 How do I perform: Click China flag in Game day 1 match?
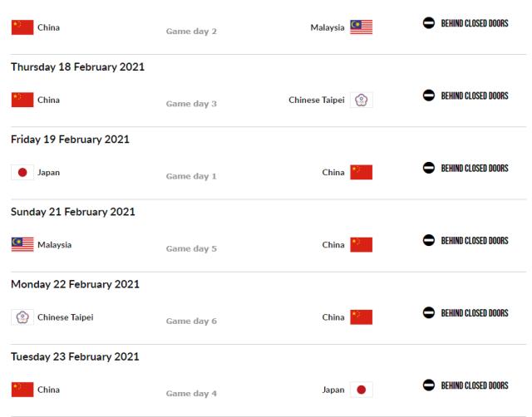point(361,173)
